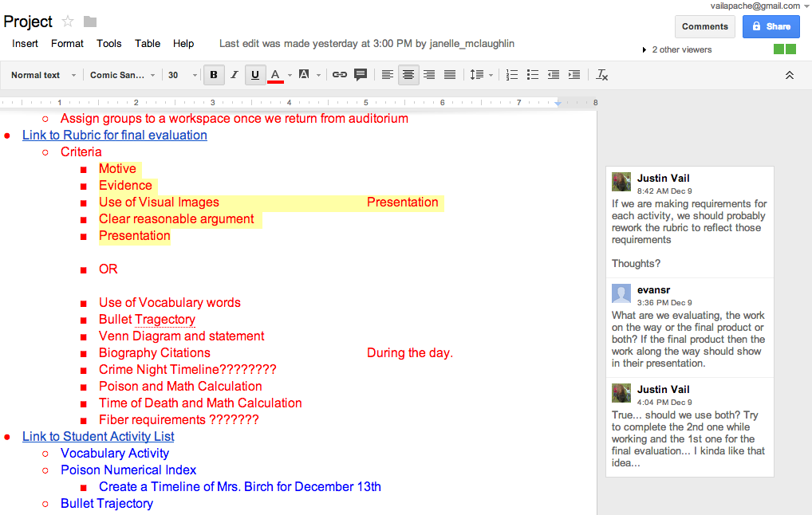Open the Comic Sans font dropdown
Image resolution: width=812 pixels, height=515 pixels.
(122, 75)
